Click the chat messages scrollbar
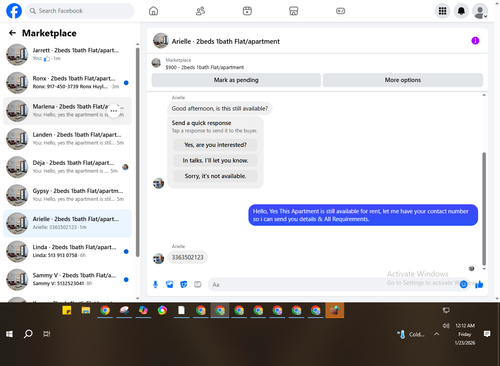500x366 pixels. tap(484, 209)
